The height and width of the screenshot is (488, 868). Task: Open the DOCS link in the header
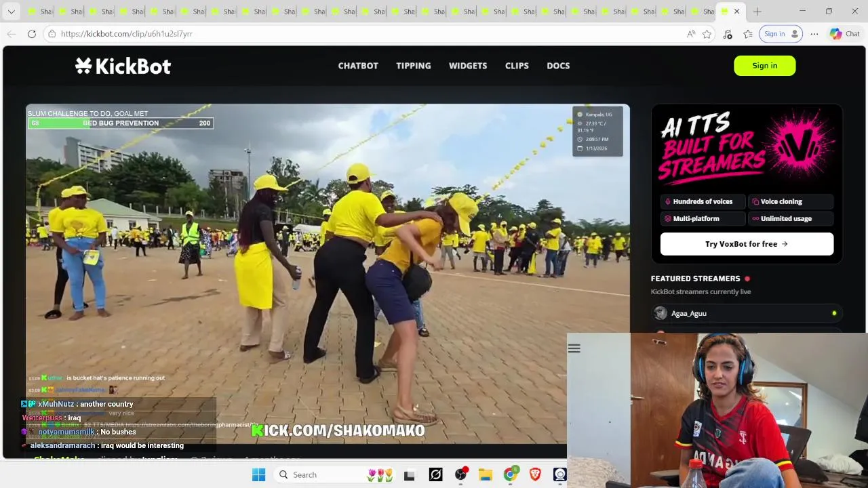tap(558, 66)
